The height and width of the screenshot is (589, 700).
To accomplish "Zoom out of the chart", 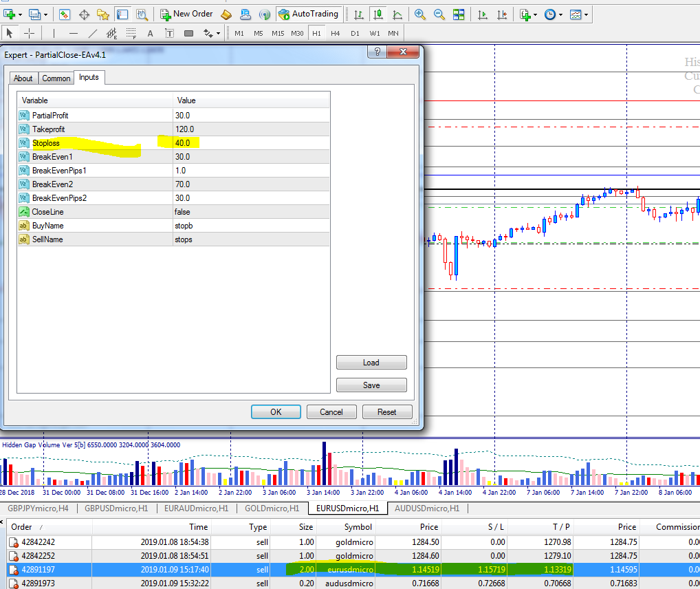I will point(439,14).
